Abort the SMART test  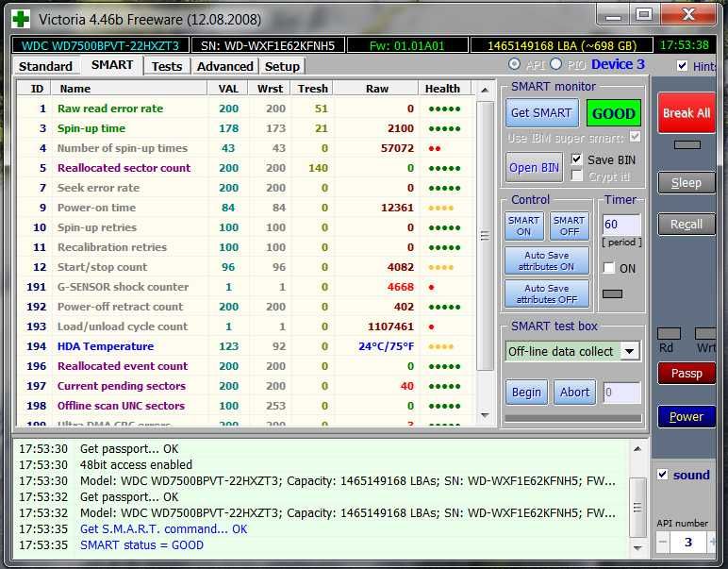[x=574, y=393]
